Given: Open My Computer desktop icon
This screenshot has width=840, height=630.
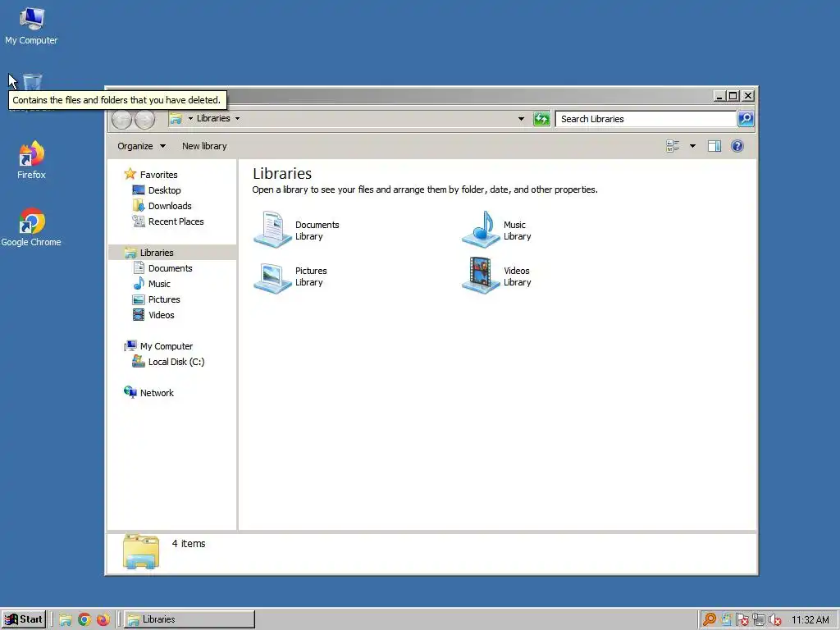Looking at the screenshot, I should click(32, 25).
